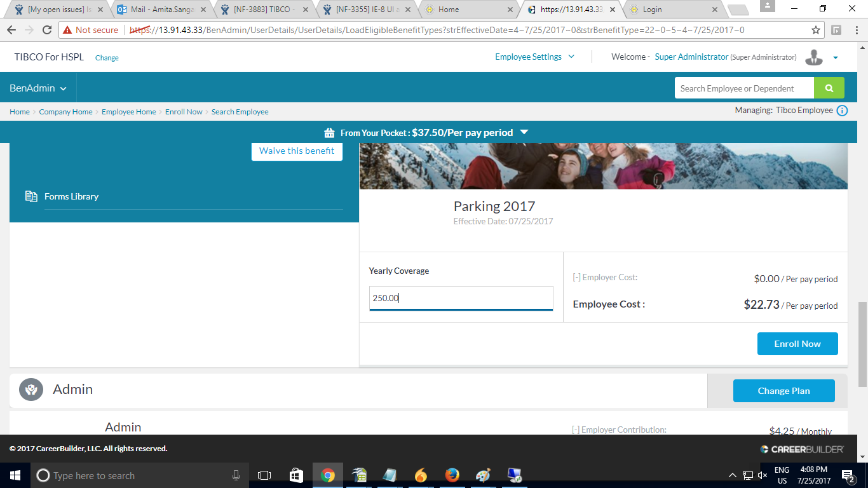Go to the Enroll Now breadcrumb
Viewport: 868px width, 488px height.
tap(184, 112)
